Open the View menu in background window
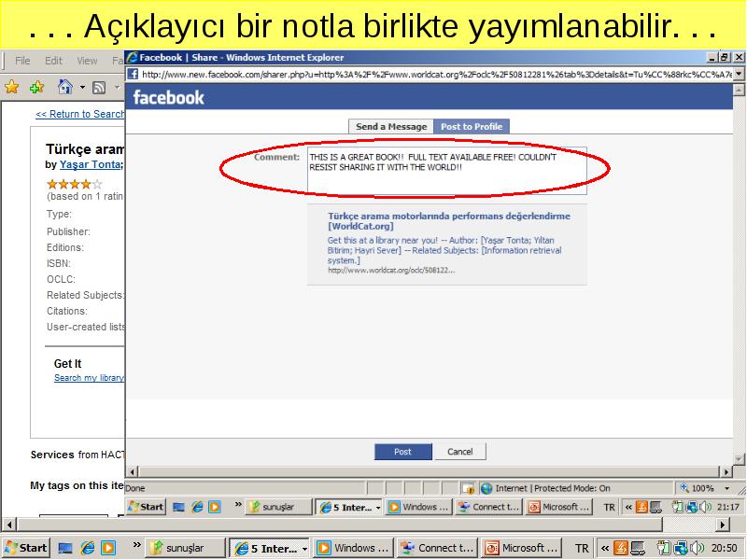This screenshot has width=747, height=560. tap(87, 61)
